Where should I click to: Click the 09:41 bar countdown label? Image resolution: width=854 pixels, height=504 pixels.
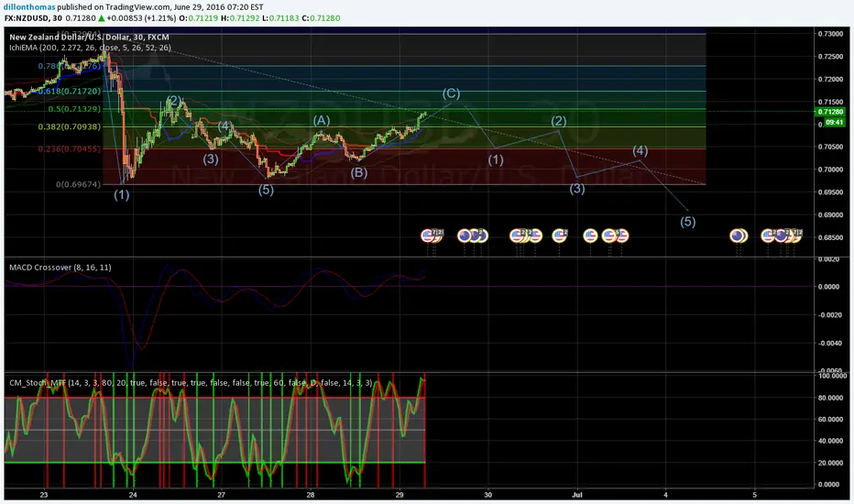835,123
